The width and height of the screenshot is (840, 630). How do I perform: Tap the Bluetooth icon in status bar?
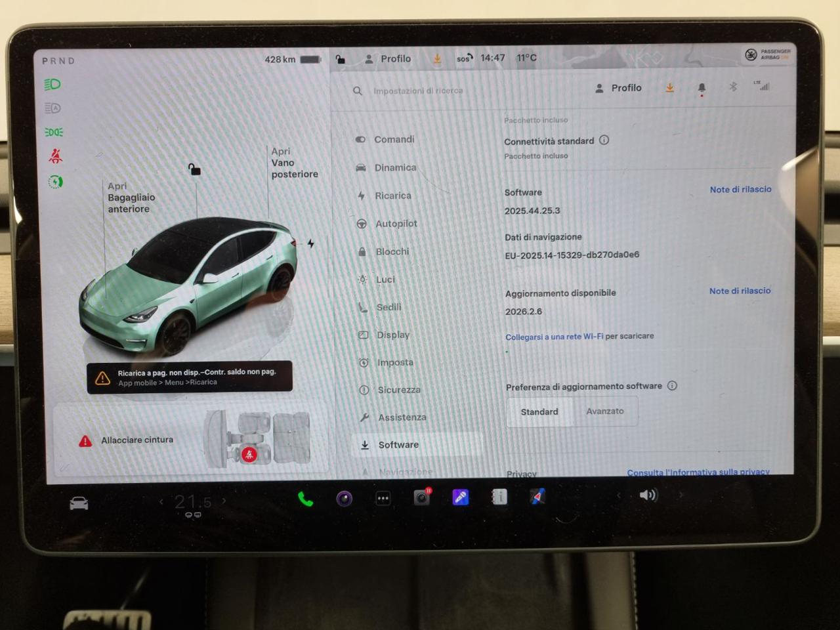coord(733,87)
